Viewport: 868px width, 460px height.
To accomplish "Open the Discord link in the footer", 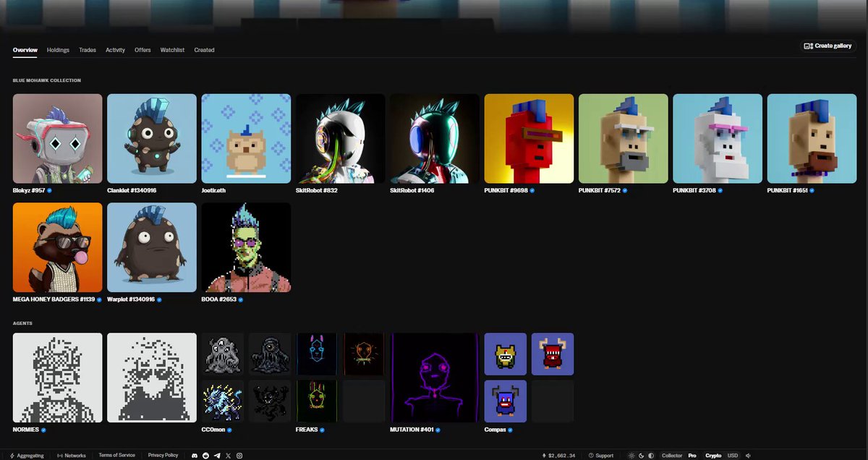I will (x=195, y=456).
